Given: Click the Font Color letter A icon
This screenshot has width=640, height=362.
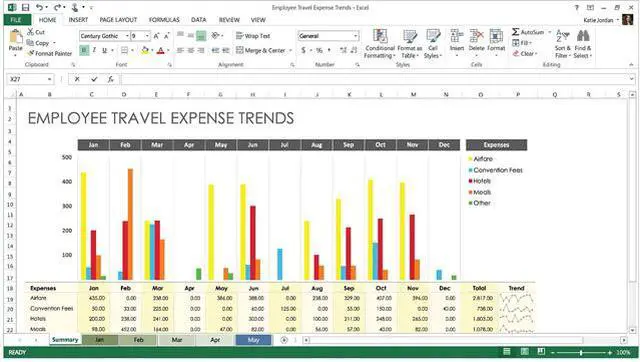Looking at the screenshot, I should (160, 51).
